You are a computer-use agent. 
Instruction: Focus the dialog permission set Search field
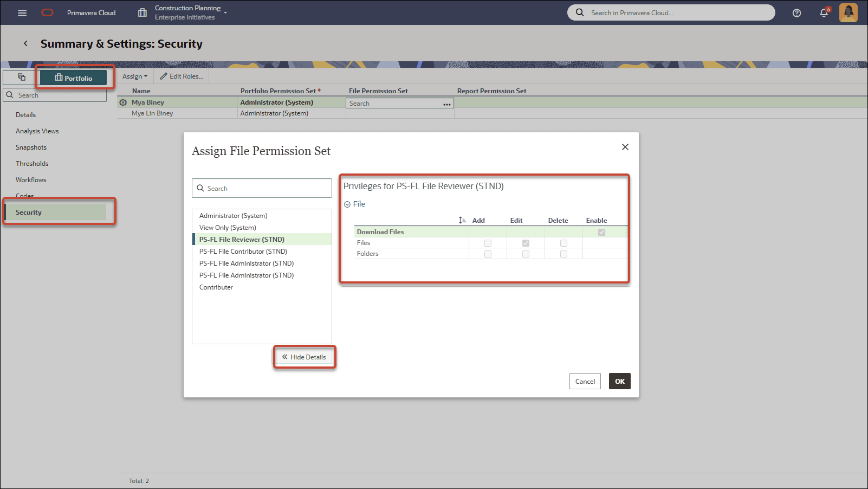[x=262, y=188]
